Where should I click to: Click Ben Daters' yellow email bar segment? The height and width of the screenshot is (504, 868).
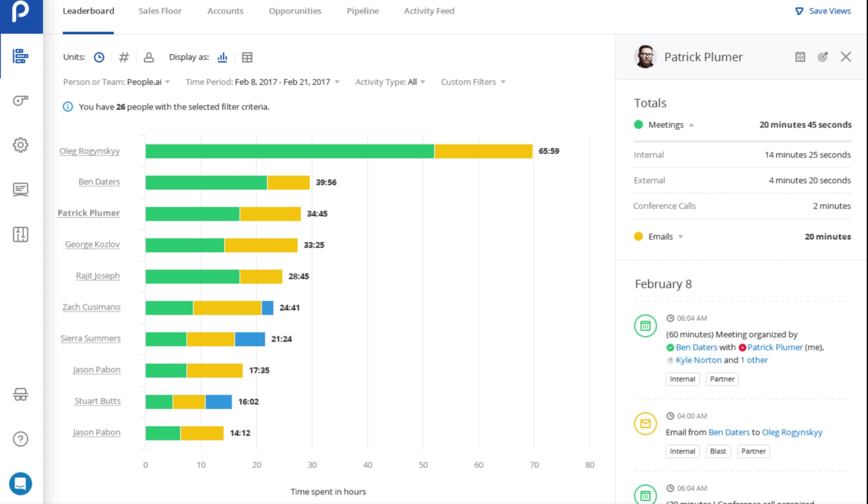(x=288, y=182)
